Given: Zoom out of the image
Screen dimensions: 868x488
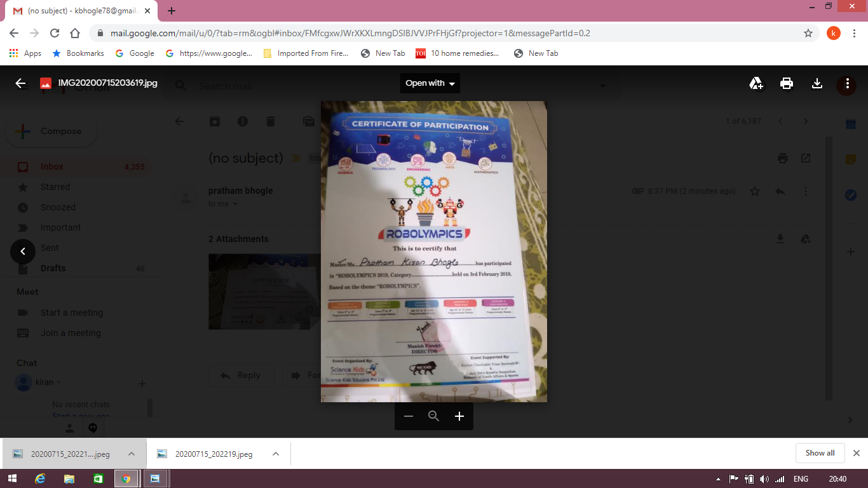Looking at the screenshot, I should [409, 416].
